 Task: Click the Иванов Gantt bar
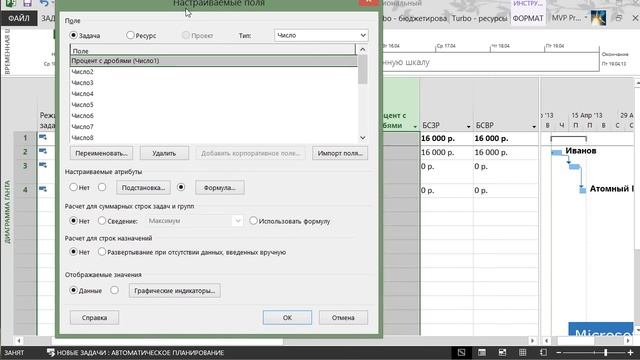(x=557, y=153)
